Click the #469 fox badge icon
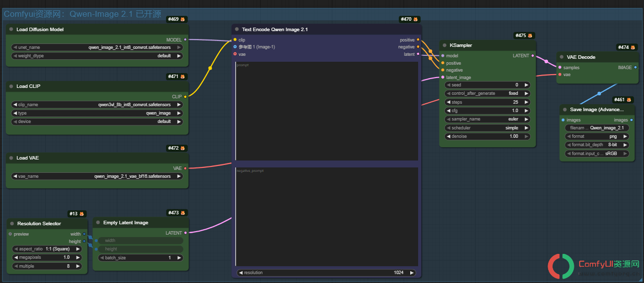 pyautogui.click(x=183, y=19)
